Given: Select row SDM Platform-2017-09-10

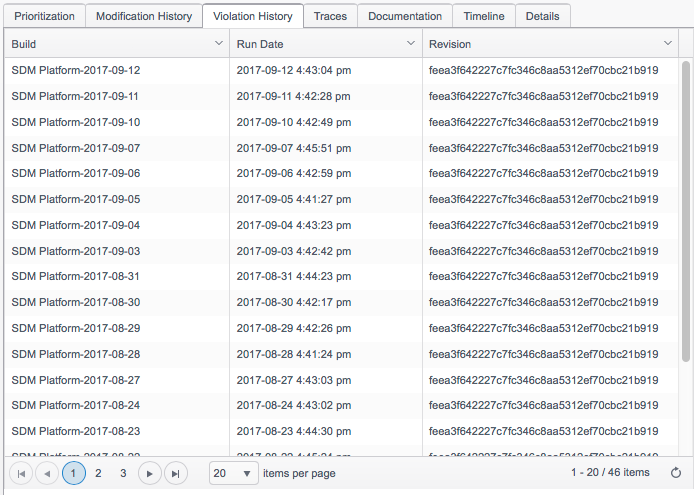Looking at the screenshot, I should [341, 122].
